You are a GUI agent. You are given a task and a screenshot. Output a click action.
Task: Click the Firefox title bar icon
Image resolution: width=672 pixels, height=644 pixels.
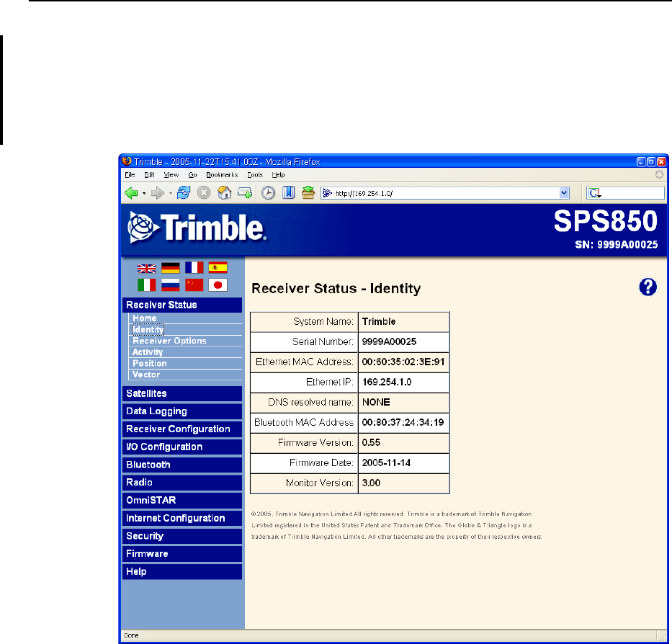tap(127, 161)
